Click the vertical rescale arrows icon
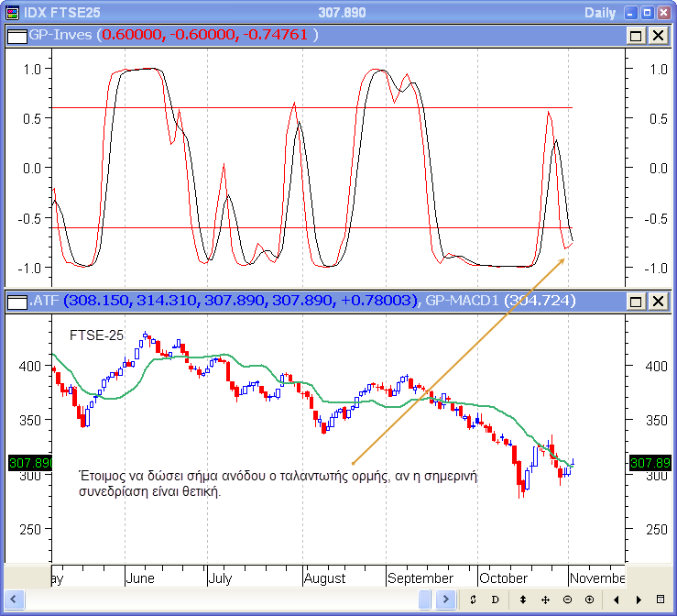 click(x=523, y=599)
